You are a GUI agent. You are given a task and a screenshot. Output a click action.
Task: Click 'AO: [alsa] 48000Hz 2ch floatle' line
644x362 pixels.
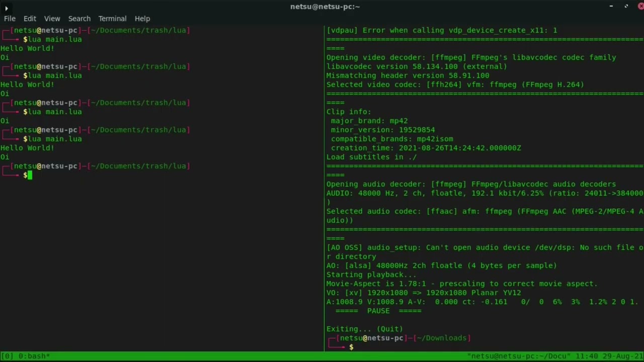pyautogui.click(x=442, y=265)
